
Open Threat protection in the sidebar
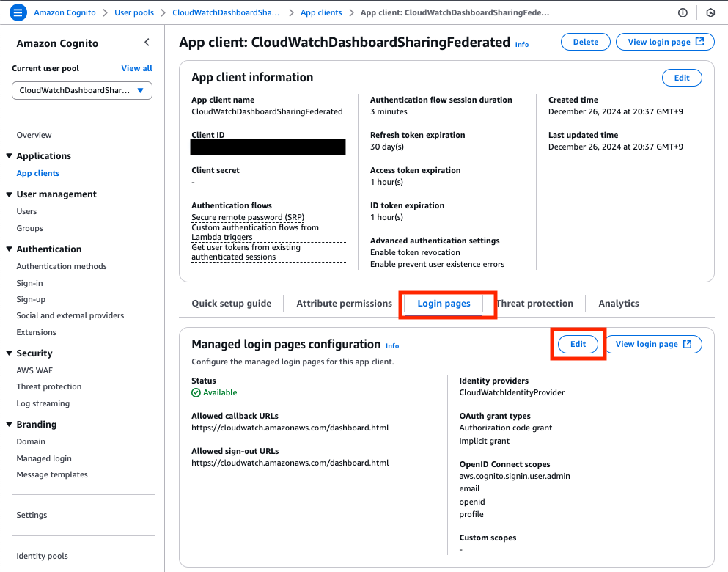48,386
